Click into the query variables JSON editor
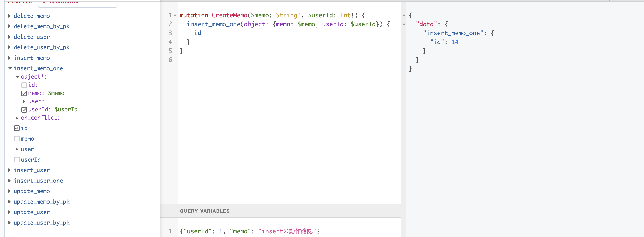Image resolution: width=644 pixels, height=237 pixels. click(x=289, y=231)
